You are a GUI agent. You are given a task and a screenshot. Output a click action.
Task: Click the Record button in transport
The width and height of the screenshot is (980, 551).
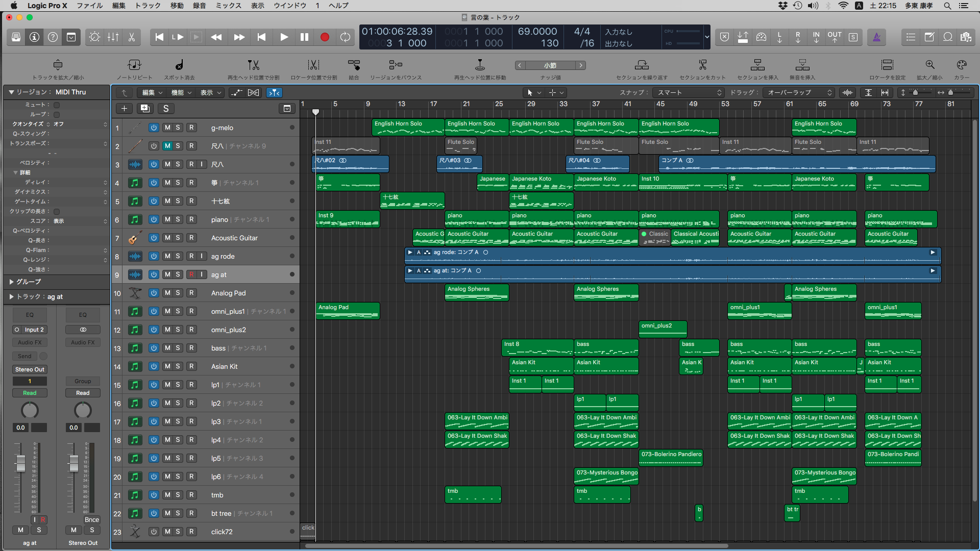coord(325,37)
